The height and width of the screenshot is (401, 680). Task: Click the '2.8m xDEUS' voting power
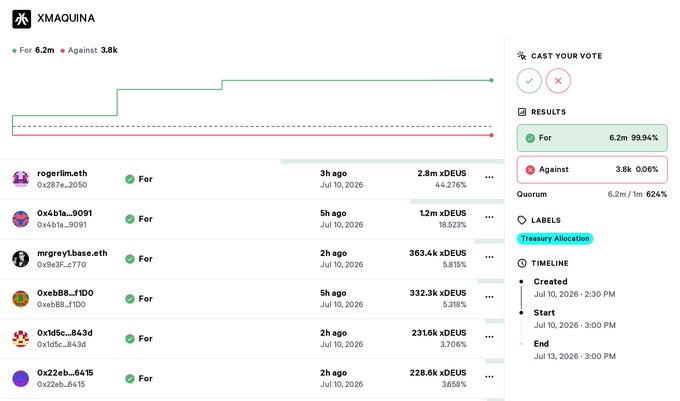(x=442, y=173)
